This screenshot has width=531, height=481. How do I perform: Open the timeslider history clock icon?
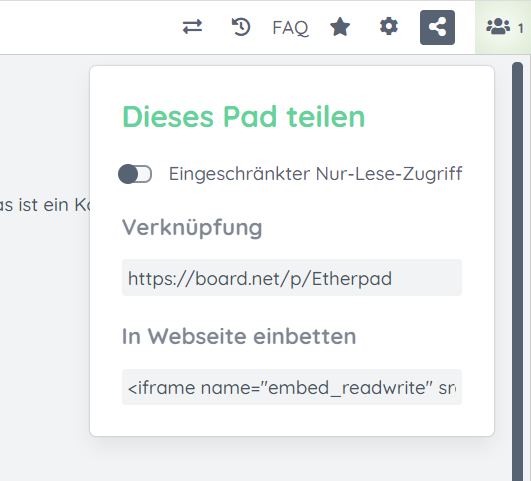(x=241, y=27)
